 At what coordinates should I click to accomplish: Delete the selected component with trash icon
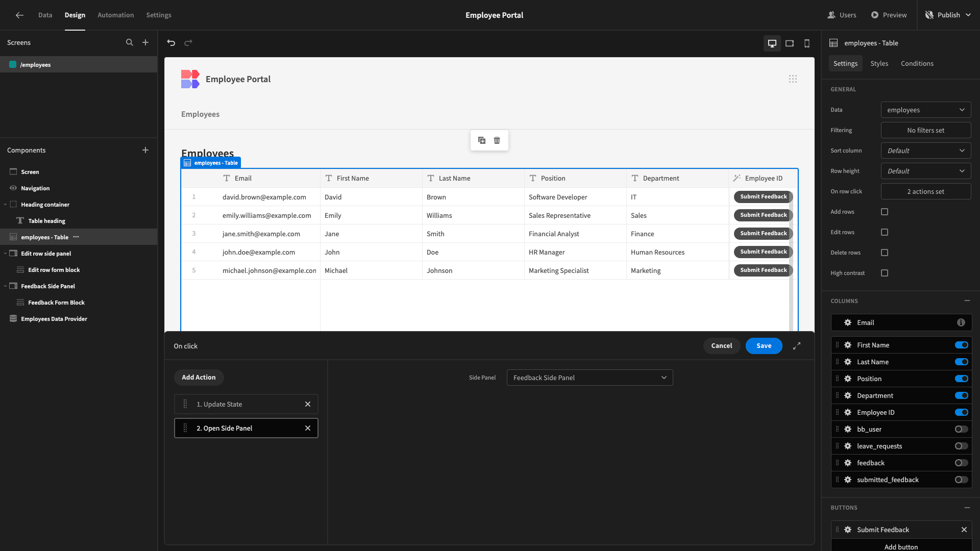[497, 140]
